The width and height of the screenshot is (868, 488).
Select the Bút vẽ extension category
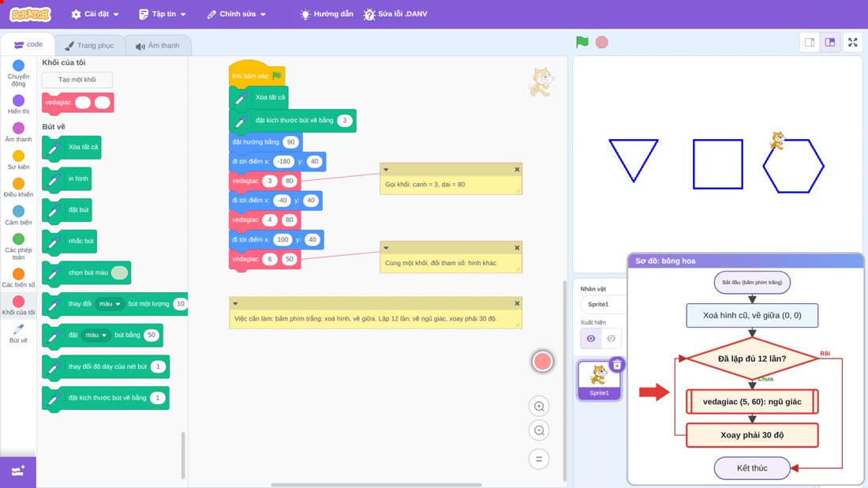point(18,333)
